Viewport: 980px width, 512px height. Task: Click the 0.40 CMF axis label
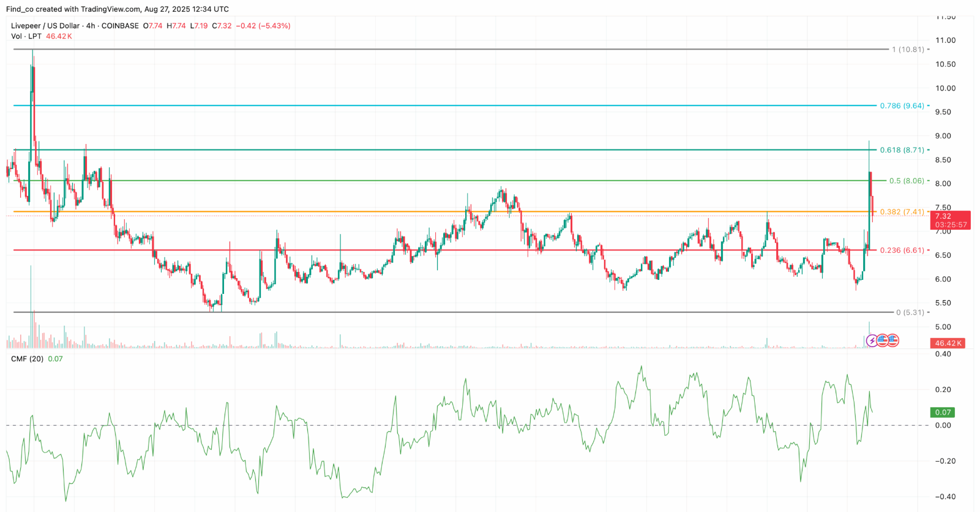[943, 354]
